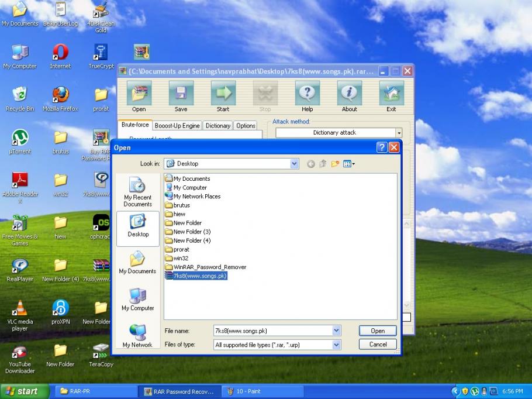
Task: Select 7ks8(www.songs.pk) file in list
Action: 196,276
